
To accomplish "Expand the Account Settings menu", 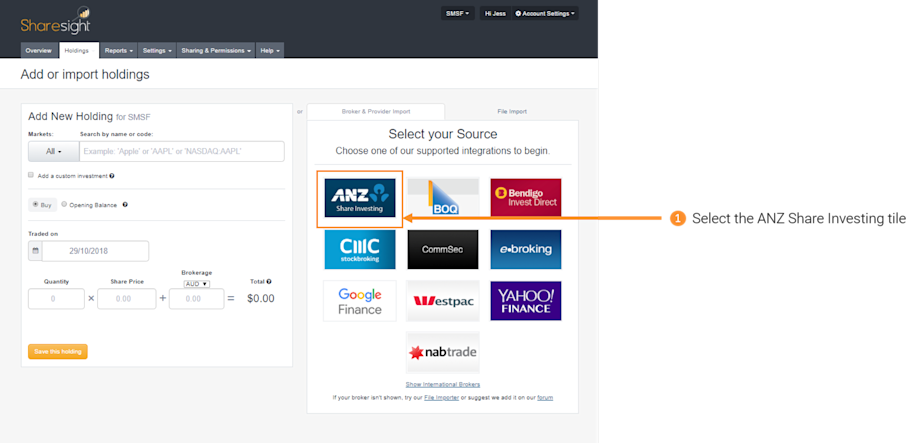I will point(545,13).
